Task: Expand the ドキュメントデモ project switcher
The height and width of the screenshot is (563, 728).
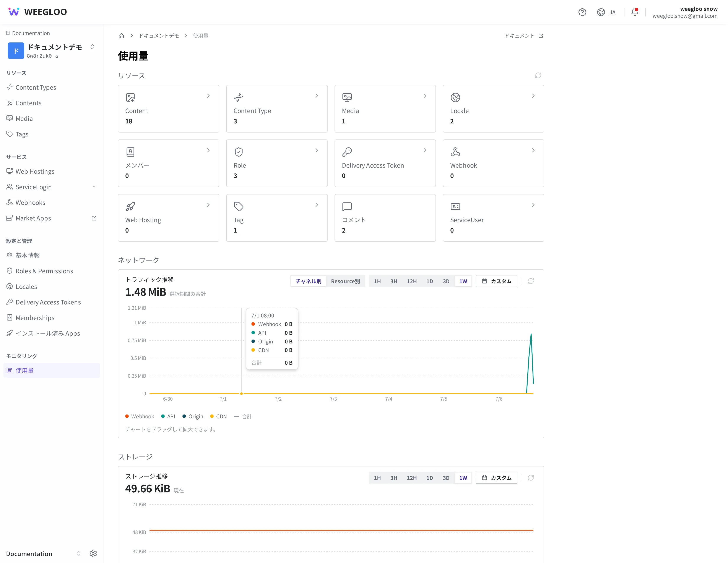Action: click(x=92, y=47)
